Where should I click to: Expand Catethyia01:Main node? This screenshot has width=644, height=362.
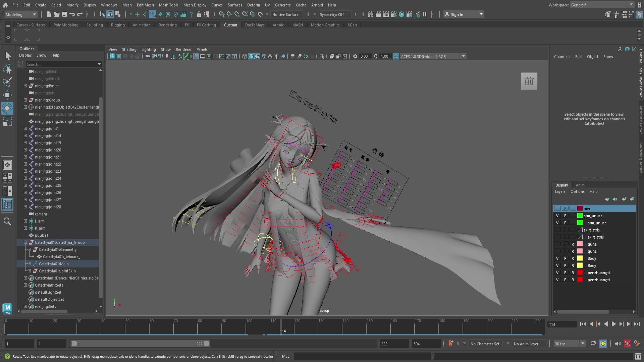[x=29, y=264]
